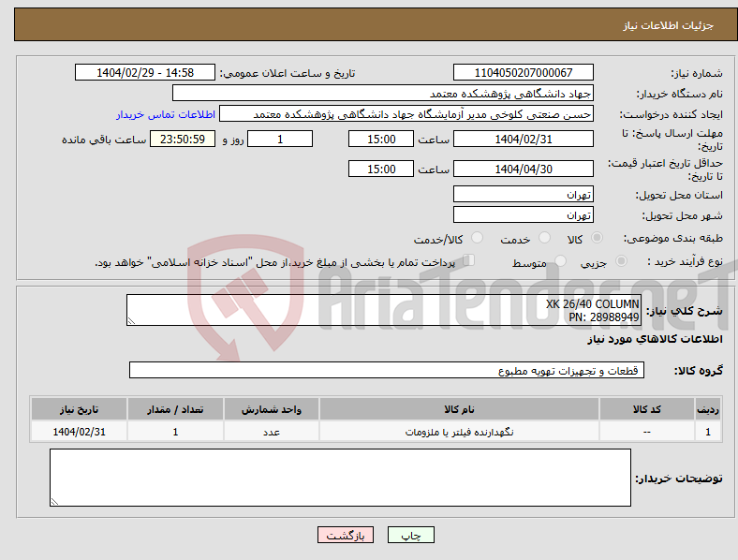
Task: Select the متوسط purchase type radio
Action: (560, 261)
